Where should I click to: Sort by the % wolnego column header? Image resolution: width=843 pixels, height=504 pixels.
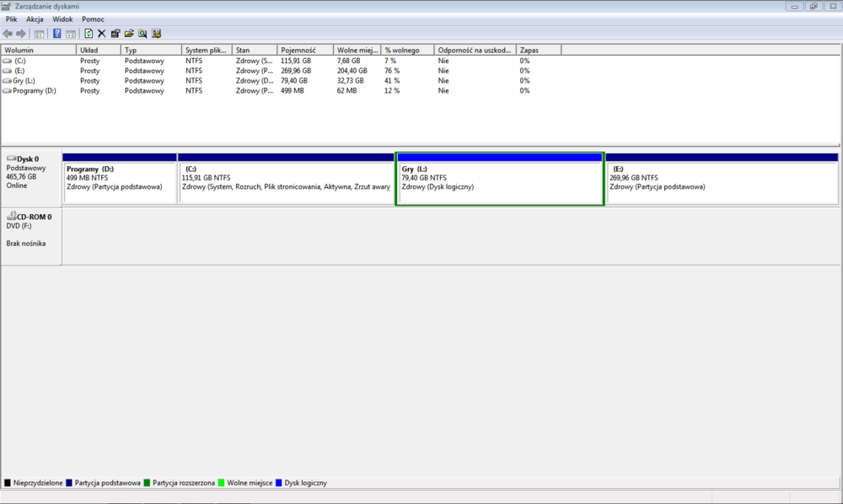[x=407, y=50]
